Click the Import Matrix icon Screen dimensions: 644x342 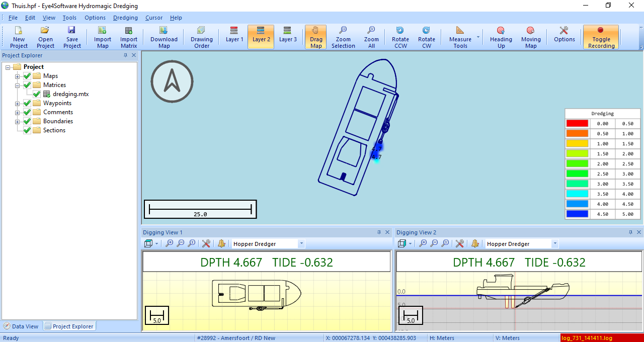129,37
